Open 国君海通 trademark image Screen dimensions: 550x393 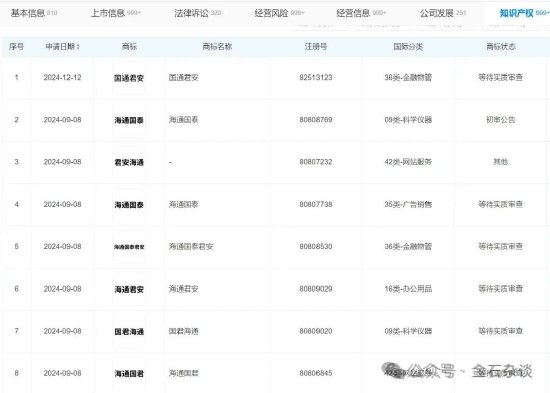[129, 331]
